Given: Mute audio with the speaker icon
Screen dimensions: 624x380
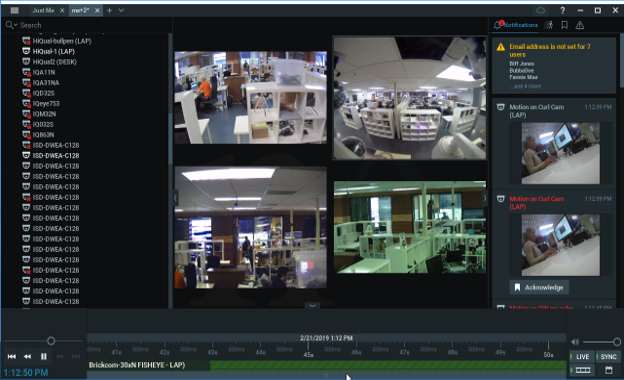Looking at the screenshot, I should click(x=575, y=342).
